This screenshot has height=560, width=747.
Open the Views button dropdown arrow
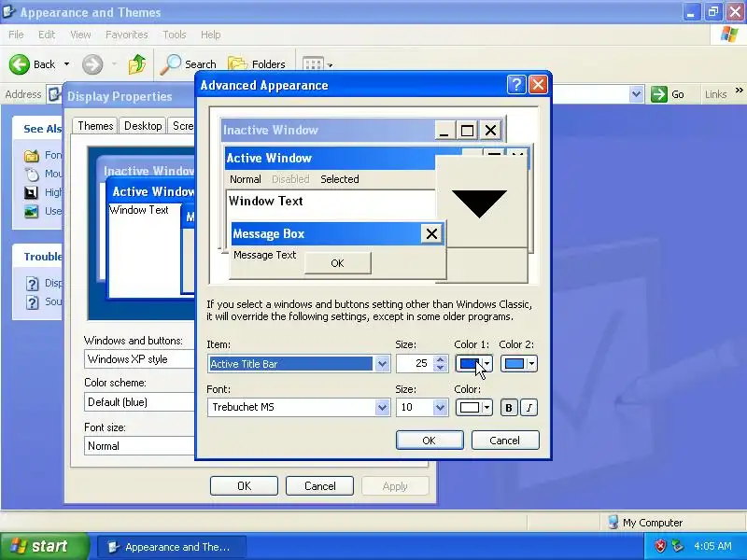pyautogui.click(x=331, y=65)
